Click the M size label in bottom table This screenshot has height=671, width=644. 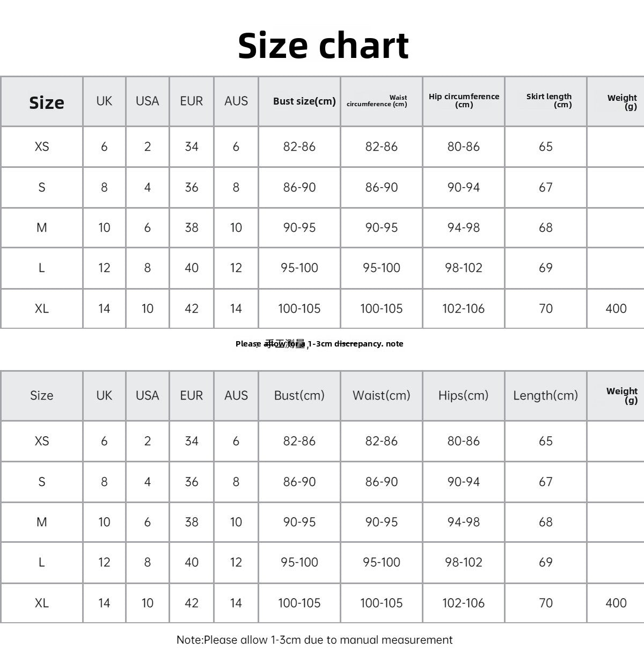(41, 522)
